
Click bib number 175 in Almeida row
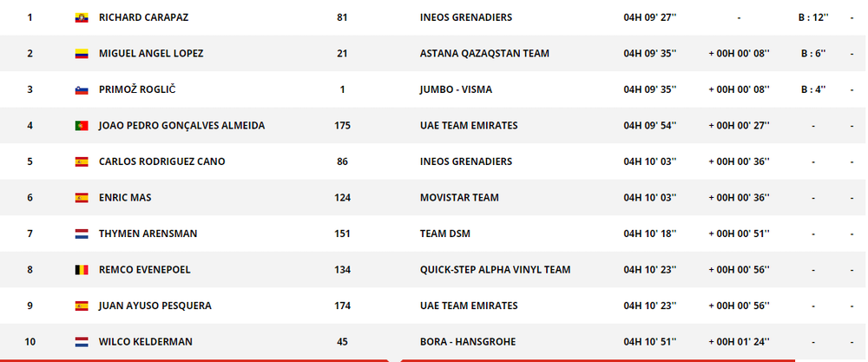tap(342, 126)
